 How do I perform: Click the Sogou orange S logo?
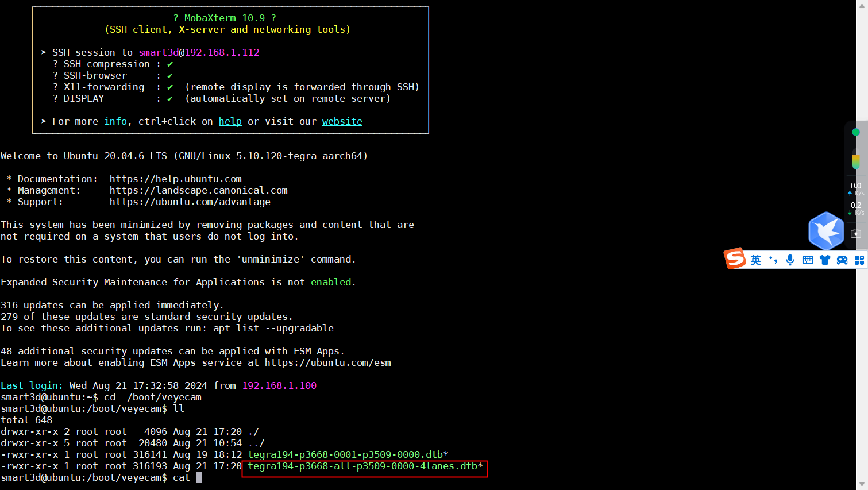735,258
